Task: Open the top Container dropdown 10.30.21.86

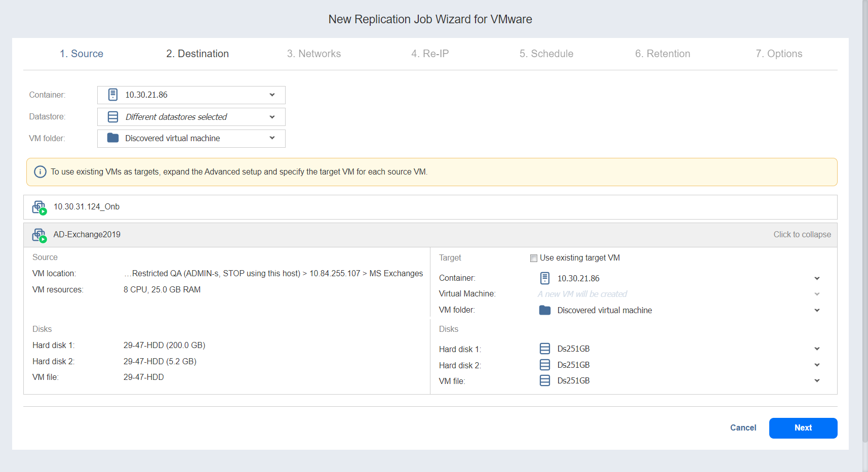Action: click(272, 95)
